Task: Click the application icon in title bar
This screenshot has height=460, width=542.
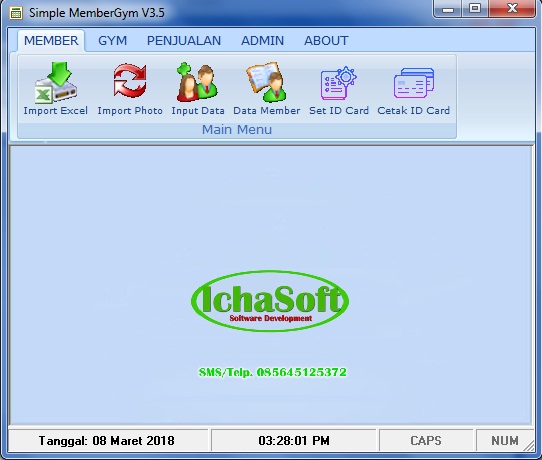Action: 16,13
